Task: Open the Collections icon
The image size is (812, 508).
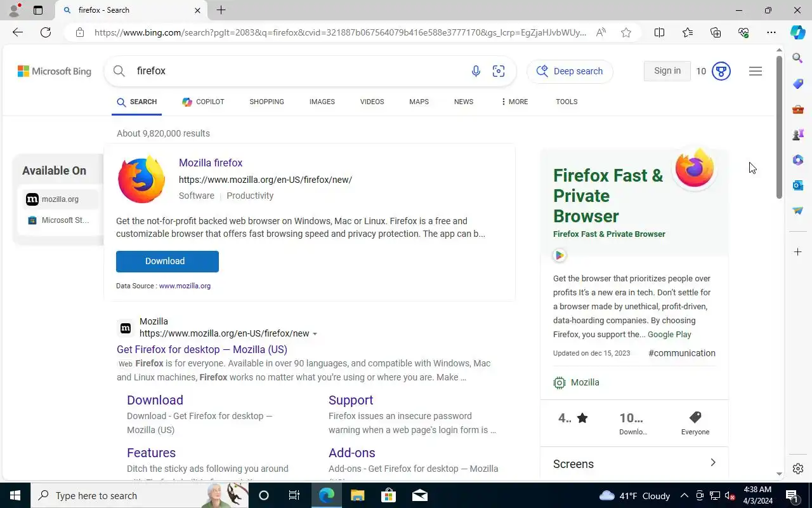Action: tap(716, 32)
